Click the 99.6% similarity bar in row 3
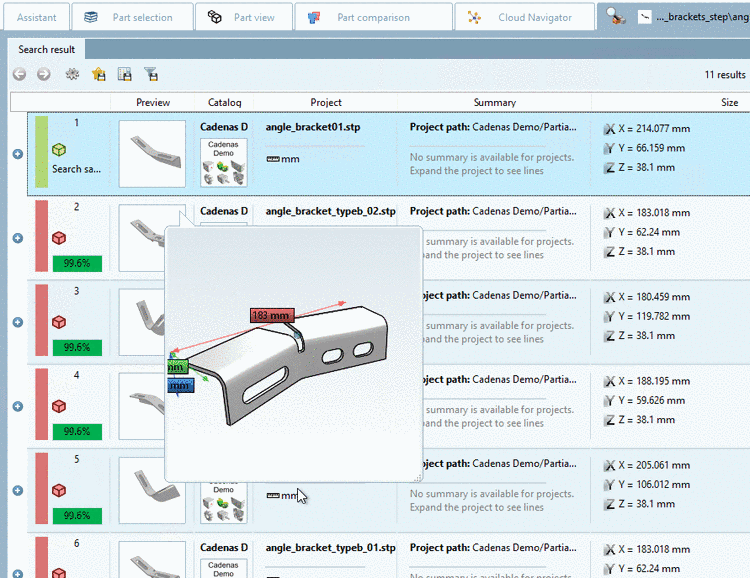This screenshot has height=578, width=750. pos(77,348)
